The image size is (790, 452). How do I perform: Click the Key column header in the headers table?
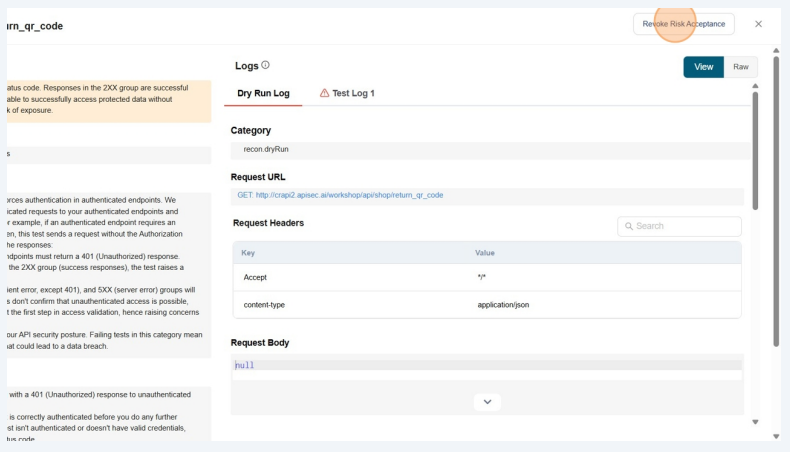click(x=250, y=253)
